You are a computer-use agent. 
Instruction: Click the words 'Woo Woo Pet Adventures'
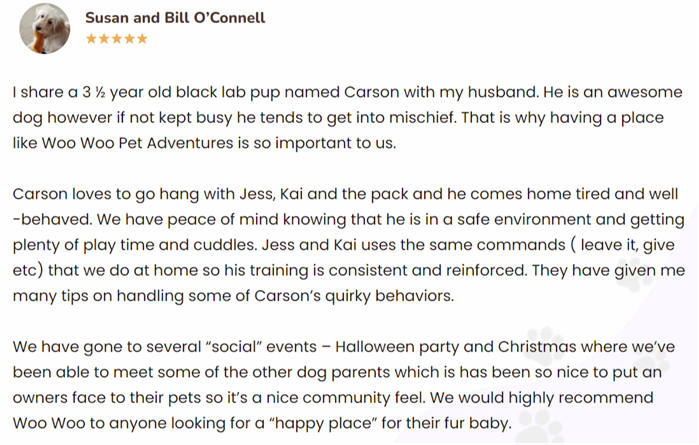pyautogui.click(x=137, y=143)
